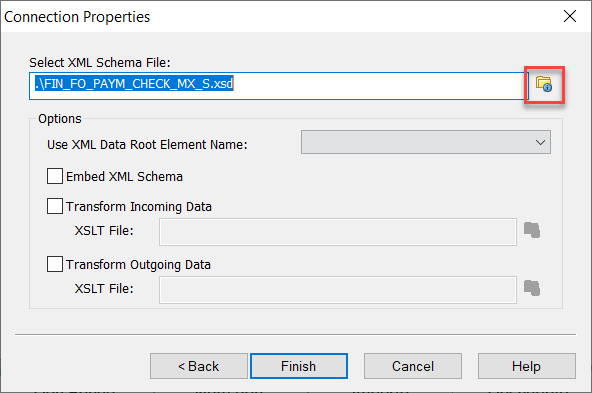Cancel the connection properties dialog

[x=413, y=366]
